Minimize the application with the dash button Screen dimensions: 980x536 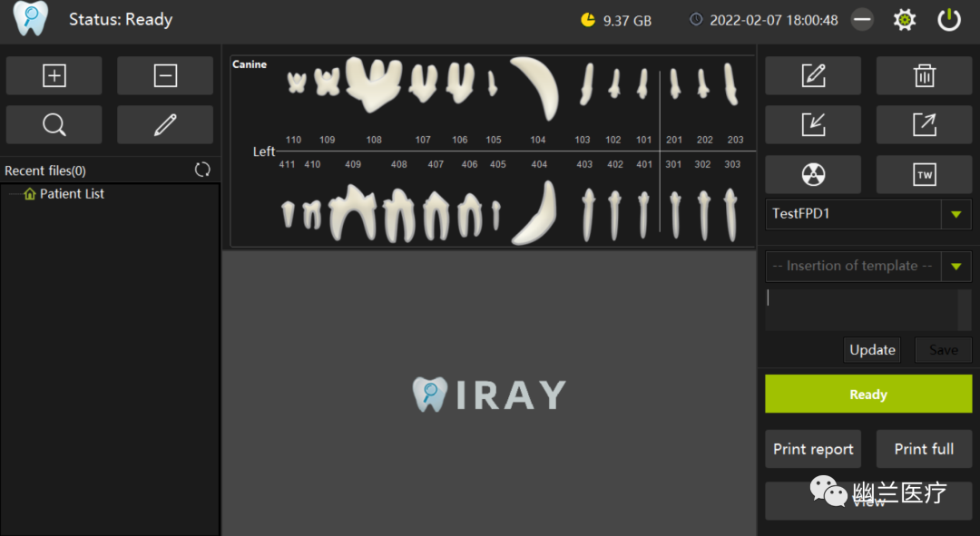[863, 20]
